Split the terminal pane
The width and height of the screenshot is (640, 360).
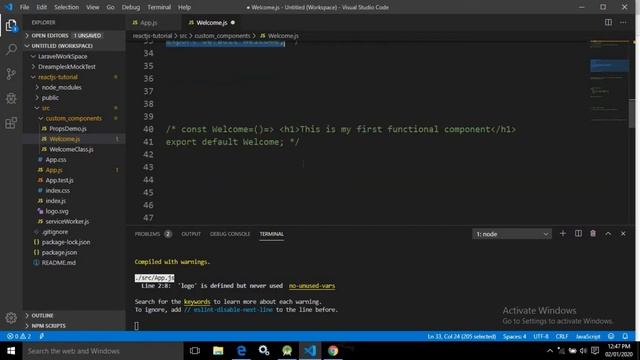578,233
